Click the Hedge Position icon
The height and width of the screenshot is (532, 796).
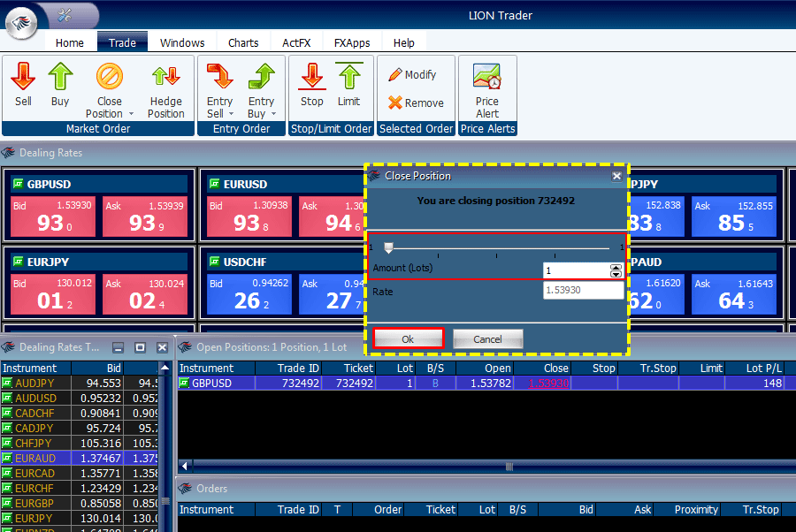(166, 77)
